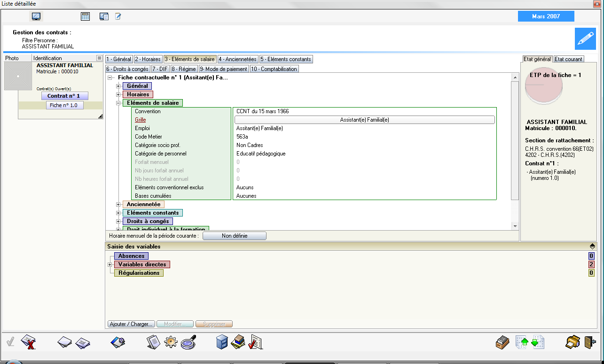The width and height of the screenshot is (604, 364).
Task: Click the small square icon beside Identification header
Action: pyautogui.click(x=99, y=58)
